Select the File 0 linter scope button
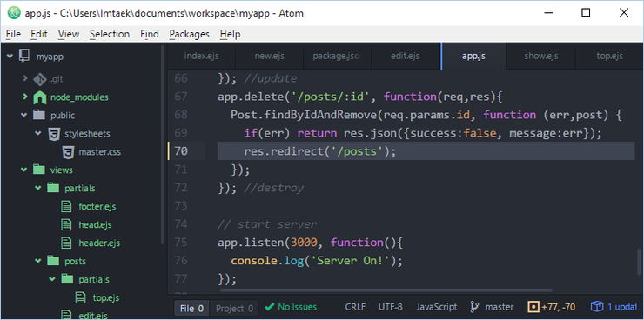Screen dimensions: 644x320 point(191,308)
